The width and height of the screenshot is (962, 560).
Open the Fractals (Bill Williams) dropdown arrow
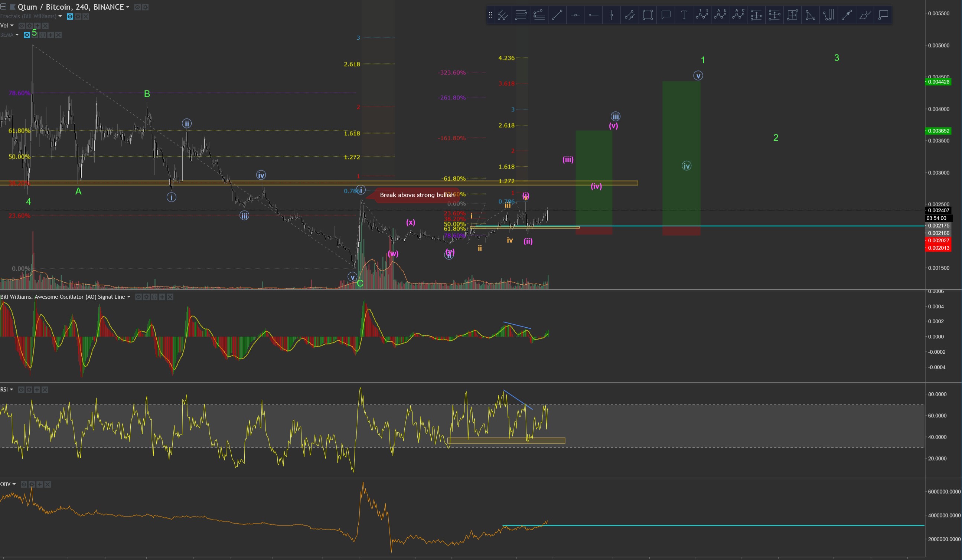[60, 16]
